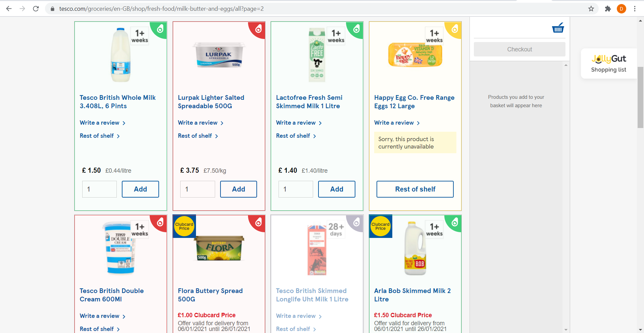Screen dimensions: 644x333
Task: Click the yellow JollyGut badge on Happy Egg
Action: point(454,29)
